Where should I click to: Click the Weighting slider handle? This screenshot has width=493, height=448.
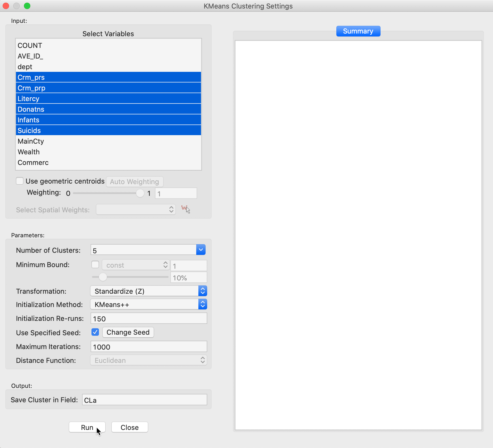coord(140,193)
